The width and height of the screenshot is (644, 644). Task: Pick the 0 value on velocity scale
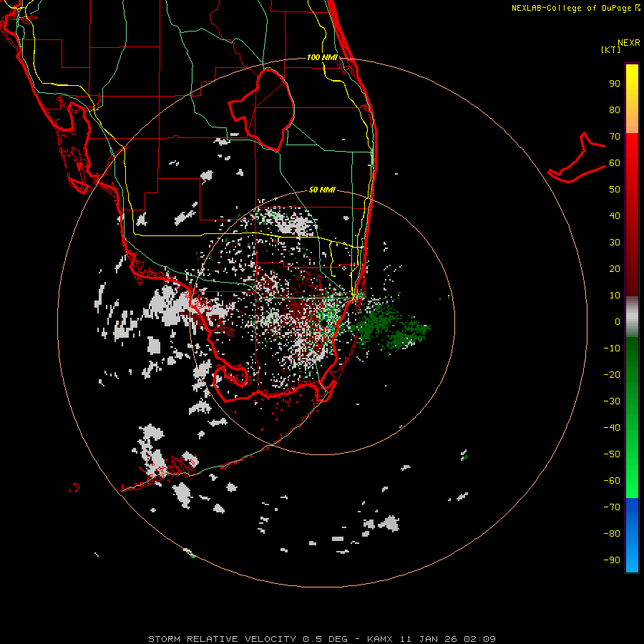[x=618, y=322]
